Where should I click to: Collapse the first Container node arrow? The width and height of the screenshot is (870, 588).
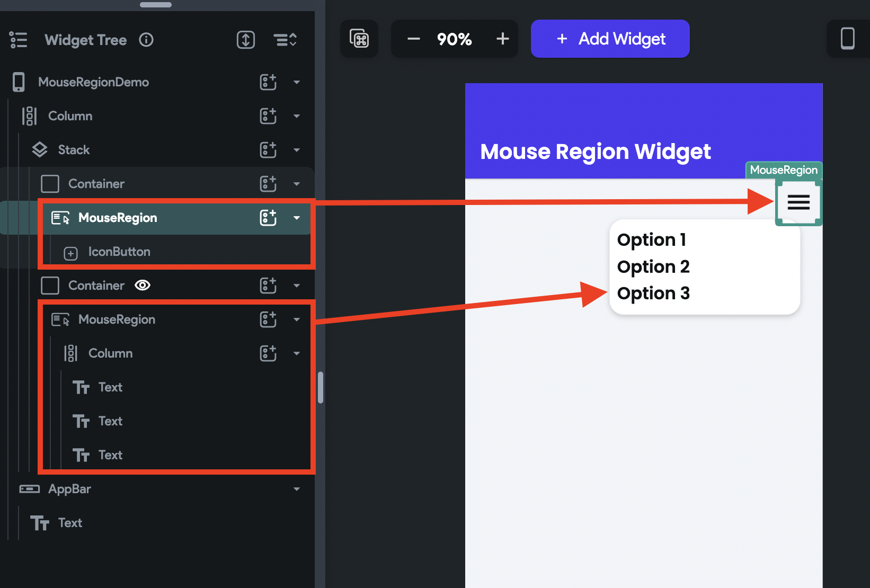click(x=297, y=184)
